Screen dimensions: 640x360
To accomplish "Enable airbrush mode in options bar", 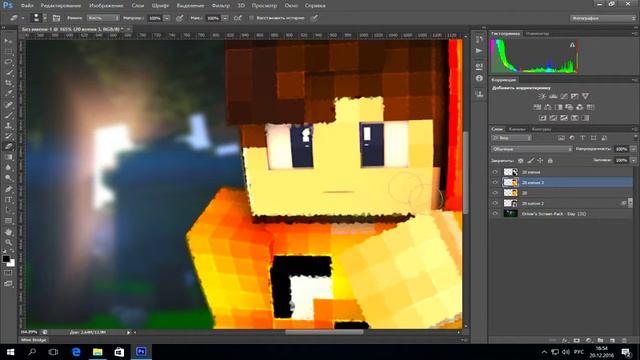I will (x=238, y=18).
